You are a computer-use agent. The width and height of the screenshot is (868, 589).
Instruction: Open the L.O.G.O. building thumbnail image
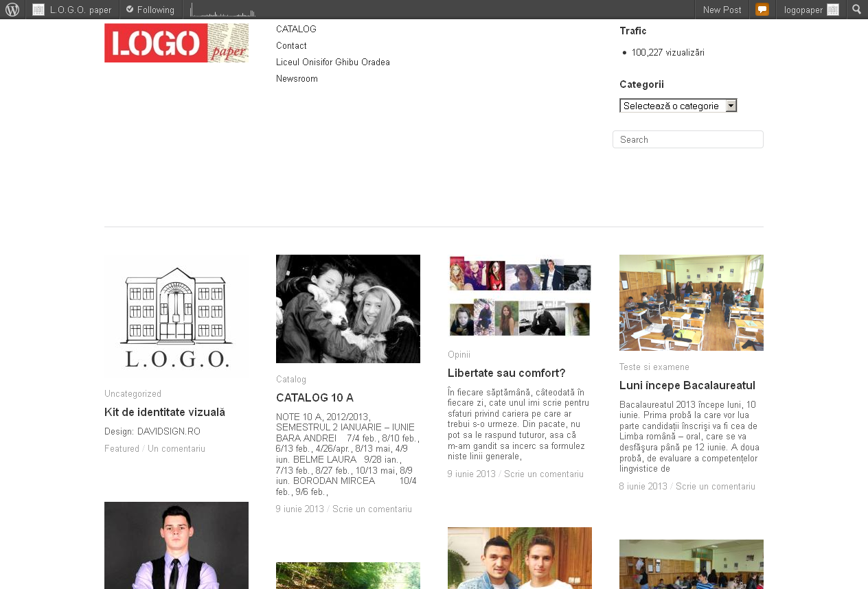pyautogui.click(x=176, y=316)
